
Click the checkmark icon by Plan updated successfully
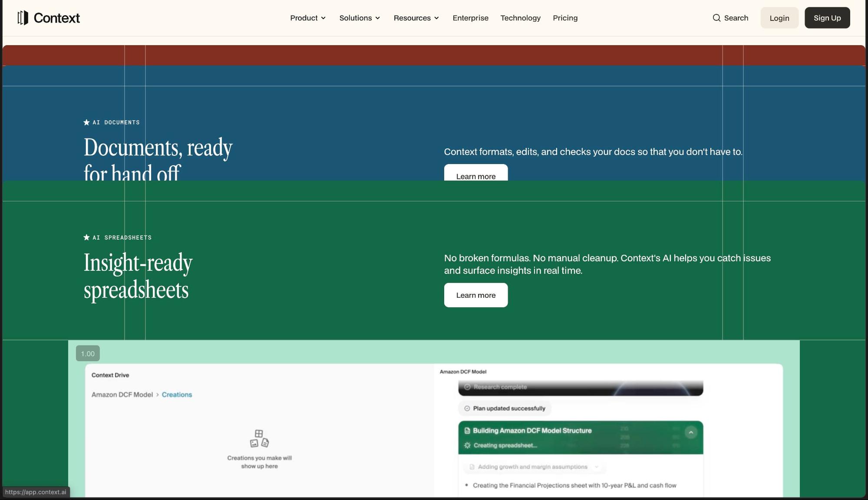(x=467, y=408)
